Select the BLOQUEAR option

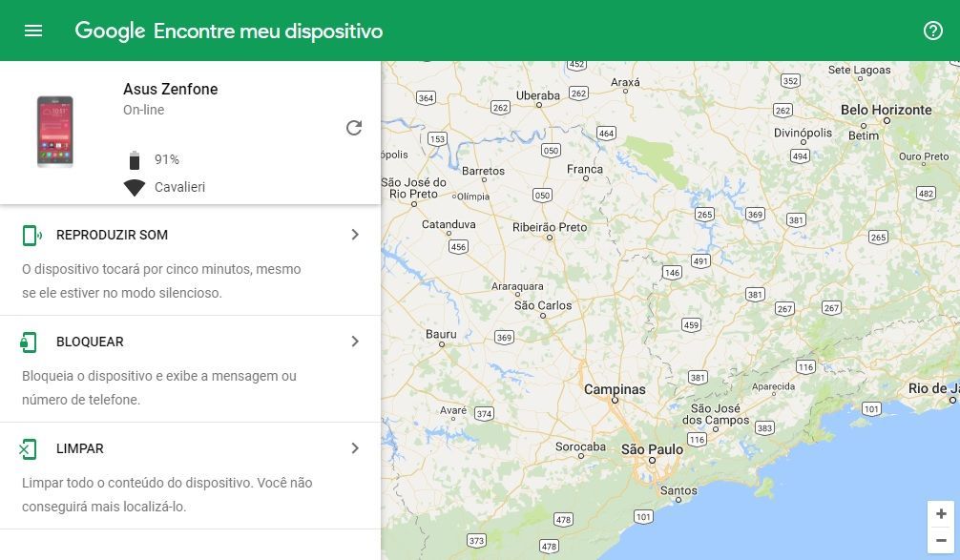tap(191, 369)
